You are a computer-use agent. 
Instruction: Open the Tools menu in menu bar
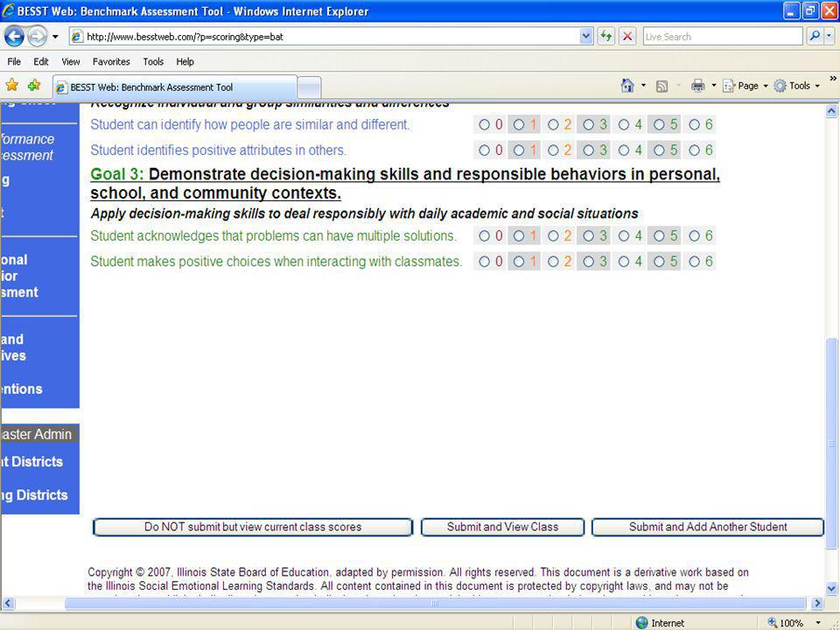pyautogui.click(x=153, y=61)
